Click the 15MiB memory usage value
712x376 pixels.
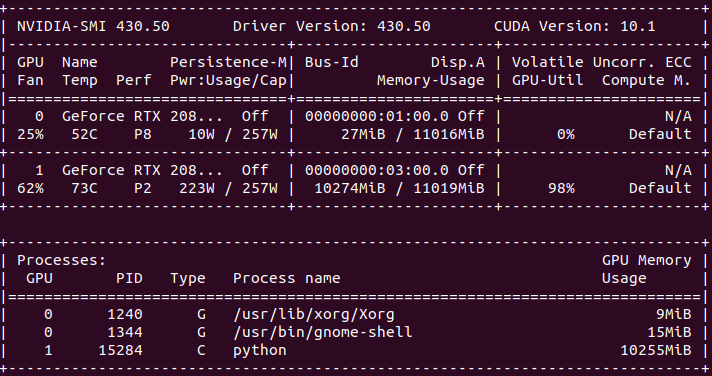click(669, 332)
